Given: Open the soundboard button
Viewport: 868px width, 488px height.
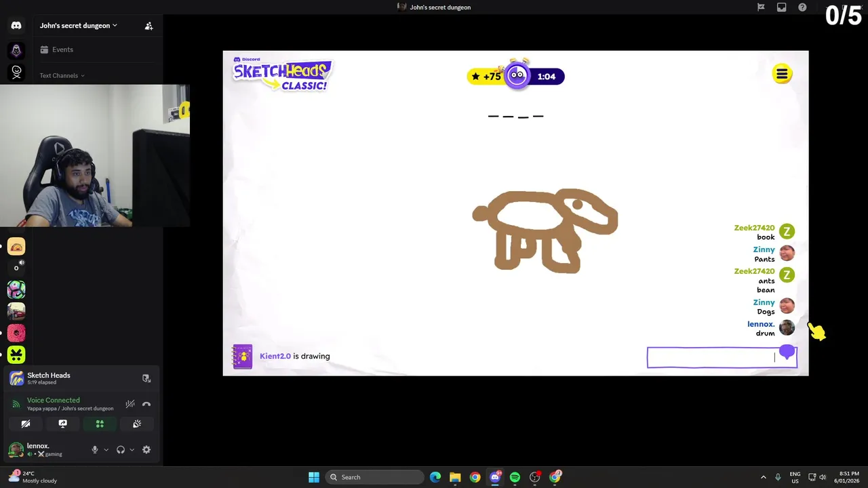Looking at the screenshot, I should point(136,424).
